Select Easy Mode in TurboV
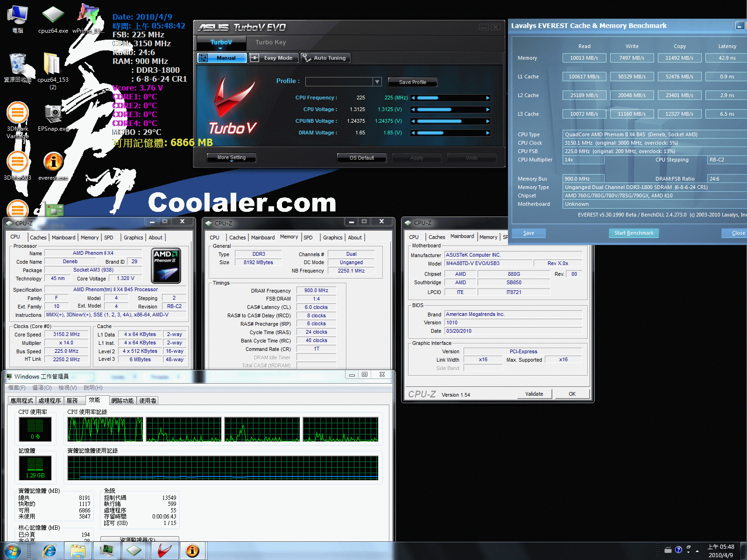747x560 pixels. click(x=274, y=58)
